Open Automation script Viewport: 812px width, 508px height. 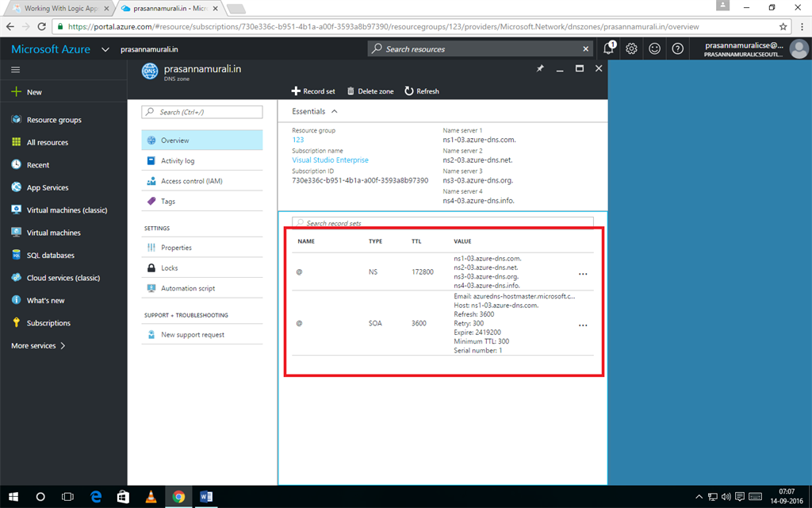(x=202, y=288)
